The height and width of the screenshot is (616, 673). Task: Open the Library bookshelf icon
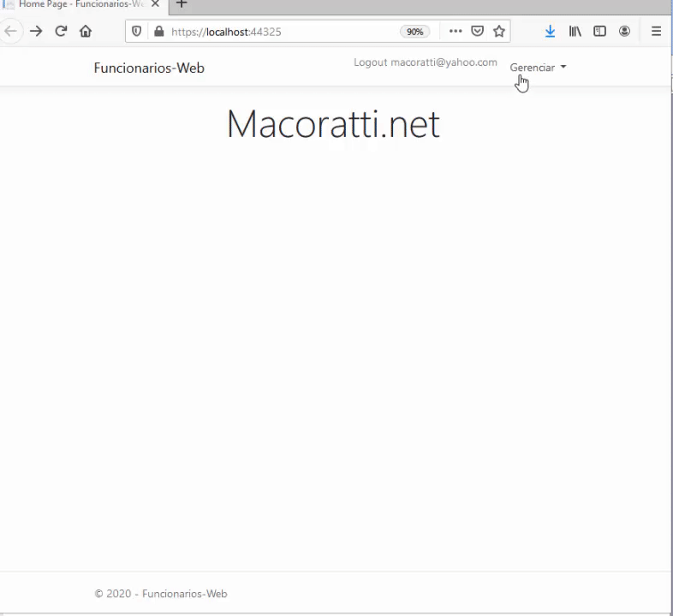[575, 32]
